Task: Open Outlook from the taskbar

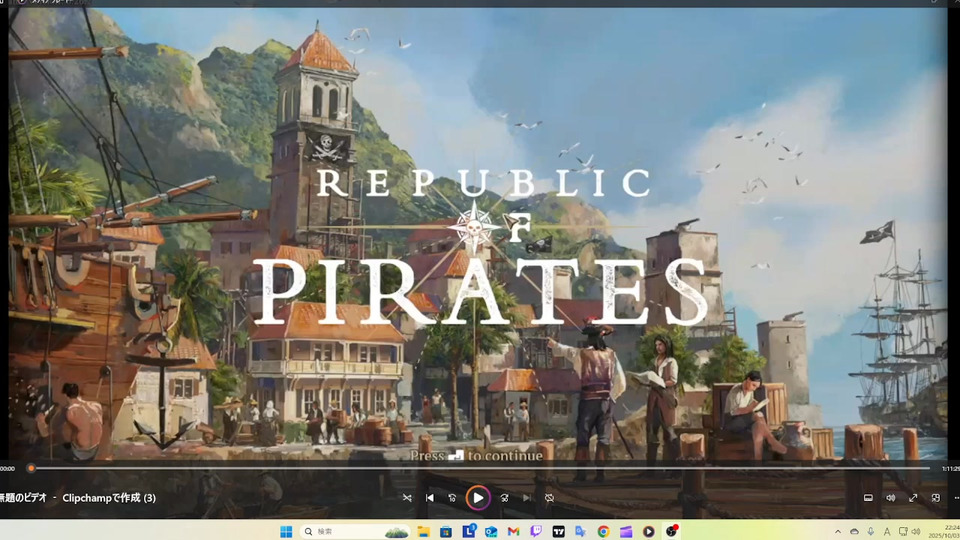Action: coord(491,531)
